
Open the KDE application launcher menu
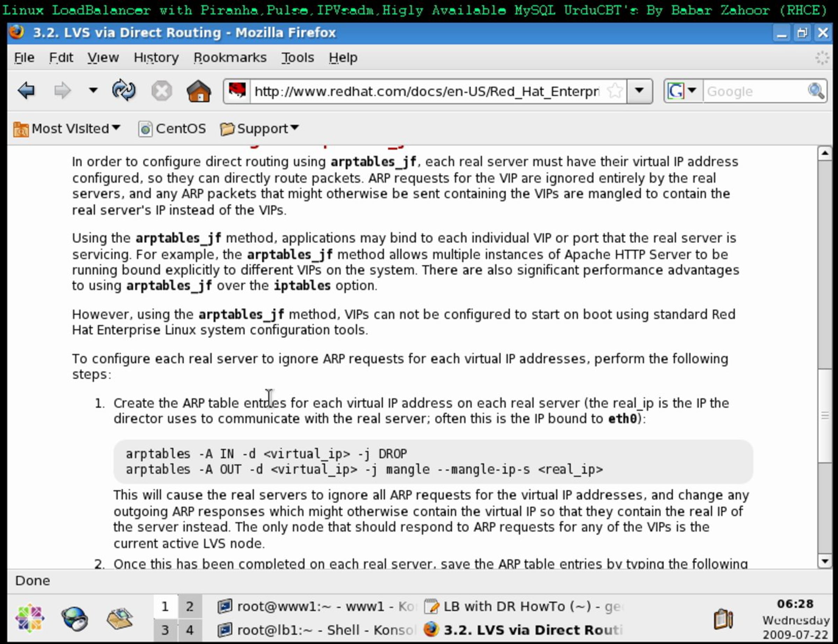30,618
